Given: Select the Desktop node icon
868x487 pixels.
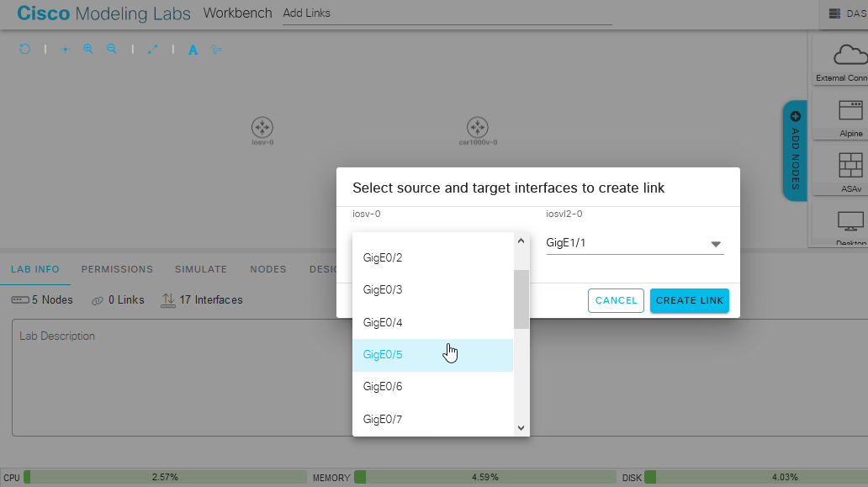Looking at the screenshot, I should tap(851, 220).
